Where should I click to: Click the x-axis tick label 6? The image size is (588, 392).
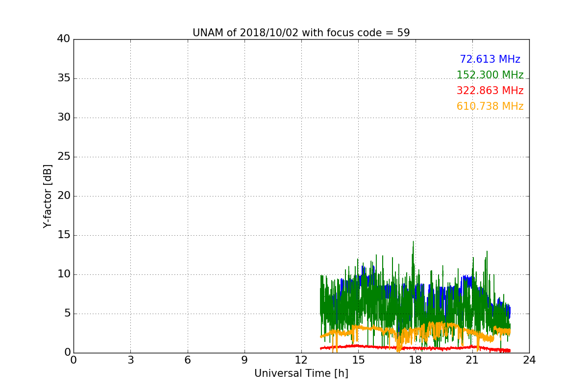click(x=187, y=360)
